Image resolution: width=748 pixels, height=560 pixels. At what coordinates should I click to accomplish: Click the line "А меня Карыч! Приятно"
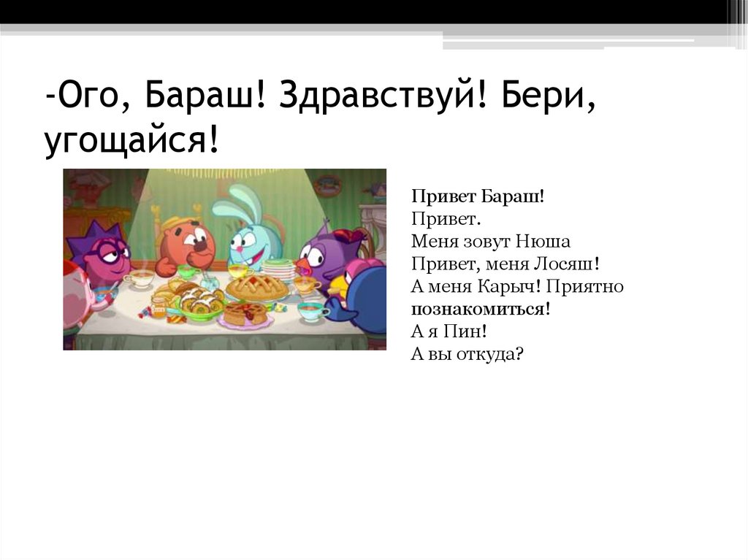pos(517,287)
